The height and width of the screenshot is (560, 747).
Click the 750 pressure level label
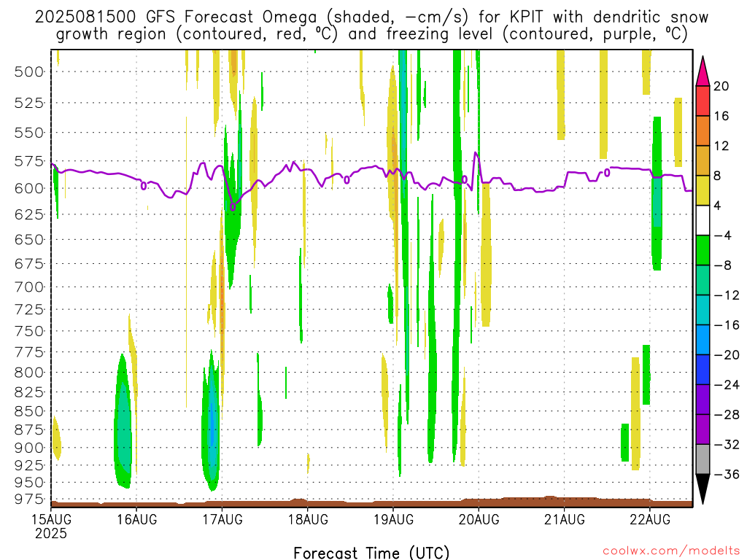28,332
